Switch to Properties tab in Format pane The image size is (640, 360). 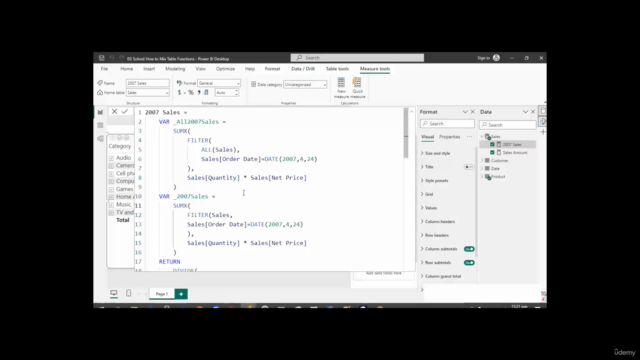[x=449, y=137]
